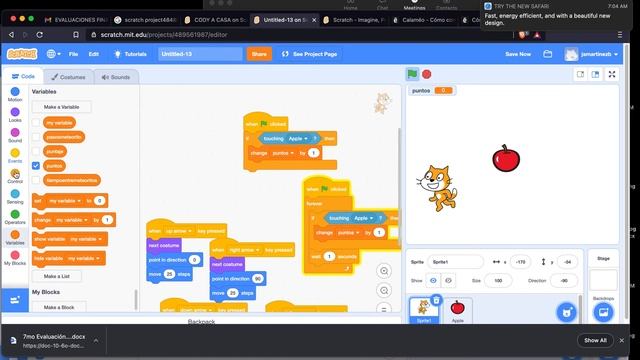Click the red stop button

click(x=427, y=74)
